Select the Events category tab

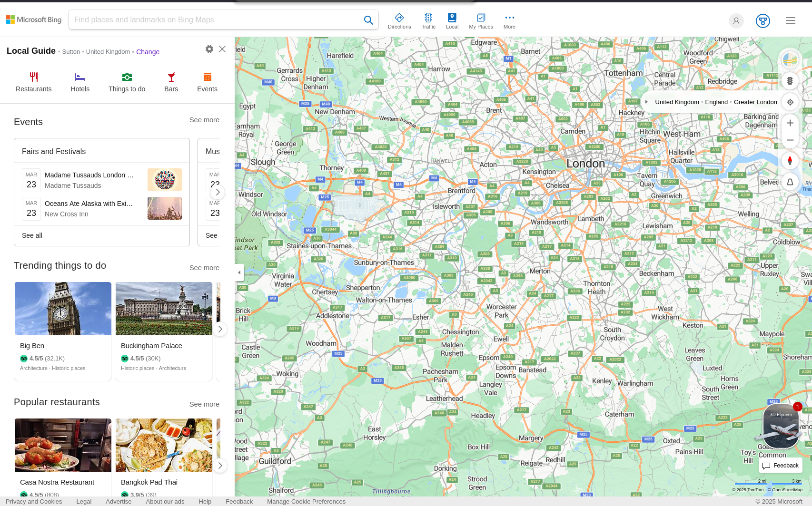point(207,82)
